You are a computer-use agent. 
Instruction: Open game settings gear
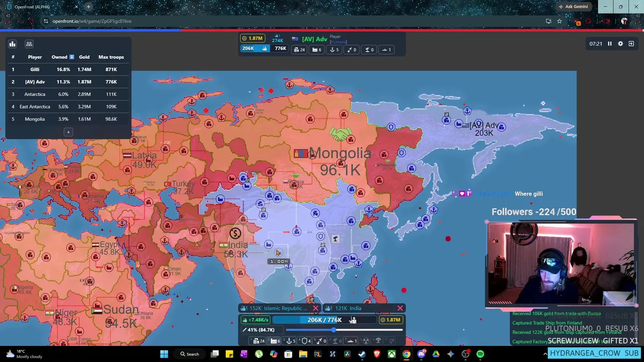pyautogui.click(x=620, y=44)
